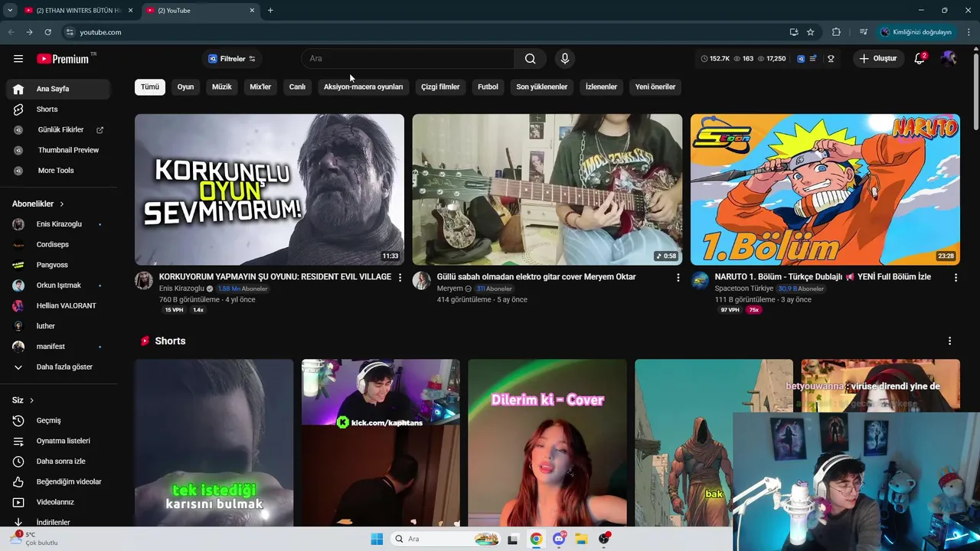Click the Oluştur create button
Screen dimensions: 980x551
pos(879,59)
